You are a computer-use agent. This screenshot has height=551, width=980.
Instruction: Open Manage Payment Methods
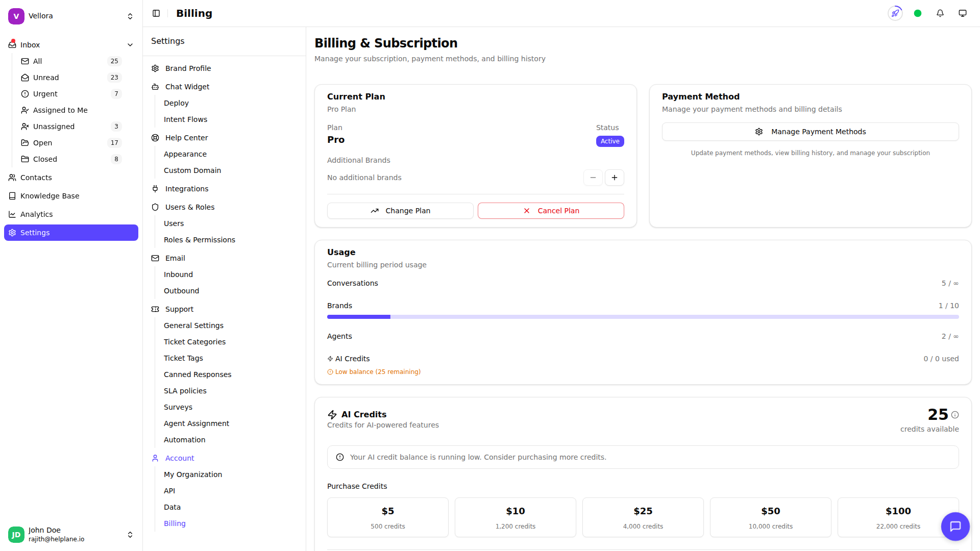click(x=811, y=132)
